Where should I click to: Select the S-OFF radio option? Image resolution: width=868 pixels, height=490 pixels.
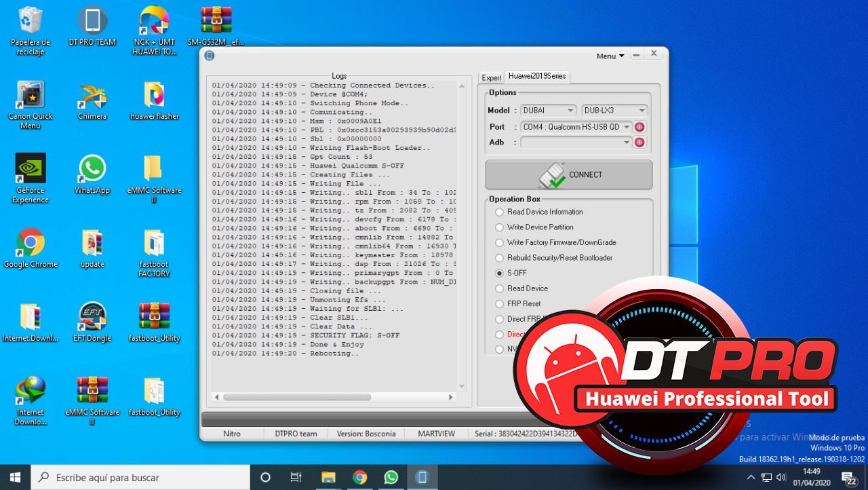pos(511,273)
